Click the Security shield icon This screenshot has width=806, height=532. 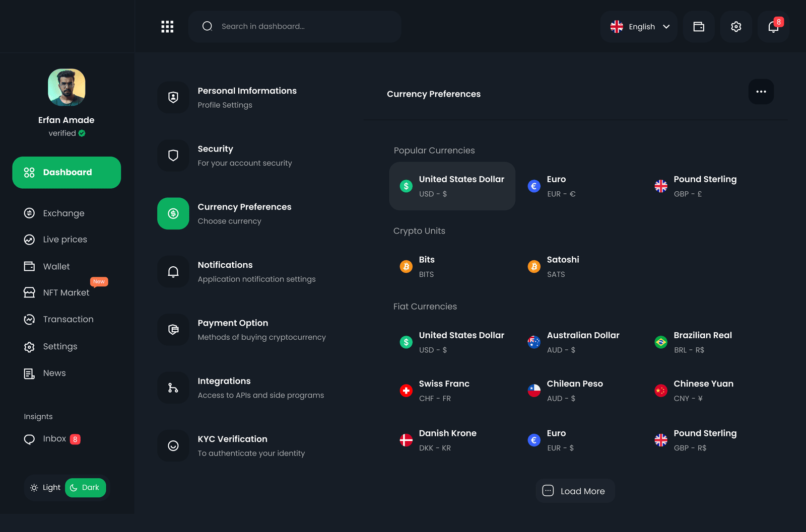click(173, 156)
